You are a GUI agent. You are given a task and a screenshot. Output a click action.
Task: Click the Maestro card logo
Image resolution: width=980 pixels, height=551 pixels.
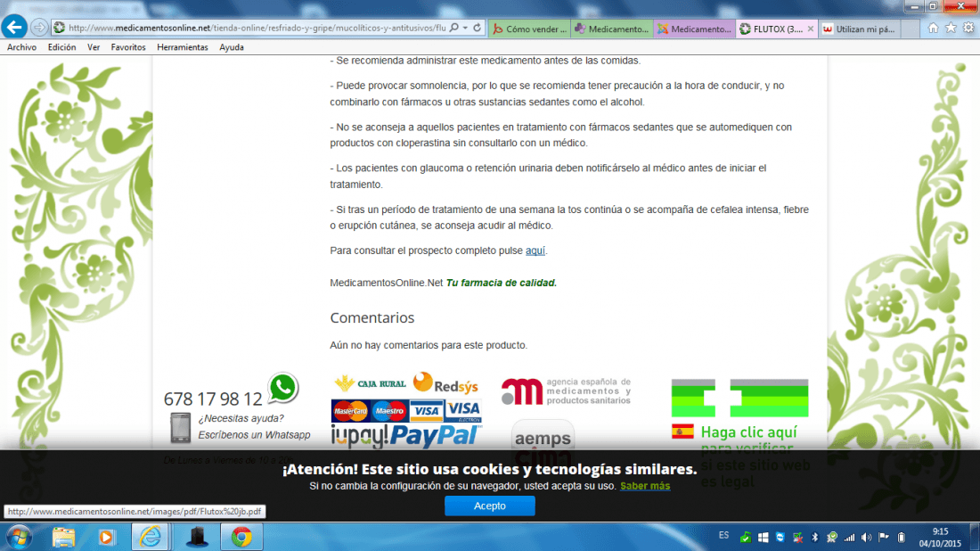(388, 411)
